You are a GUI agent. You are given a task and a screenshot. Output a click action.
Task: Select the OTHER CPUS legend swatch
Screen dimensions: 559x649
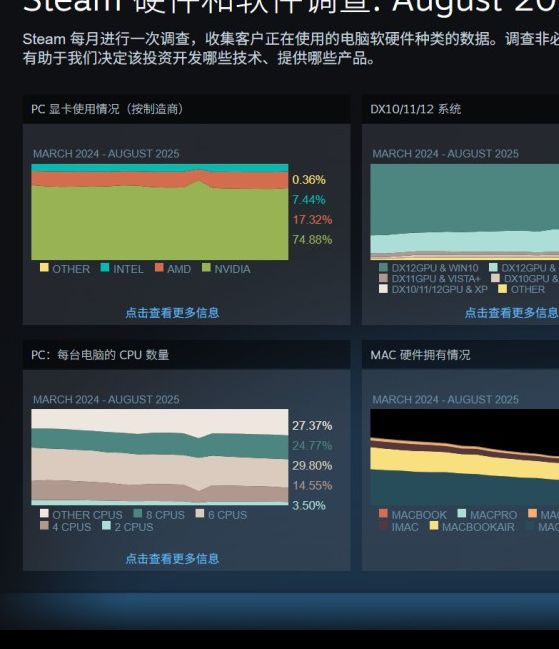coord(44,514)
